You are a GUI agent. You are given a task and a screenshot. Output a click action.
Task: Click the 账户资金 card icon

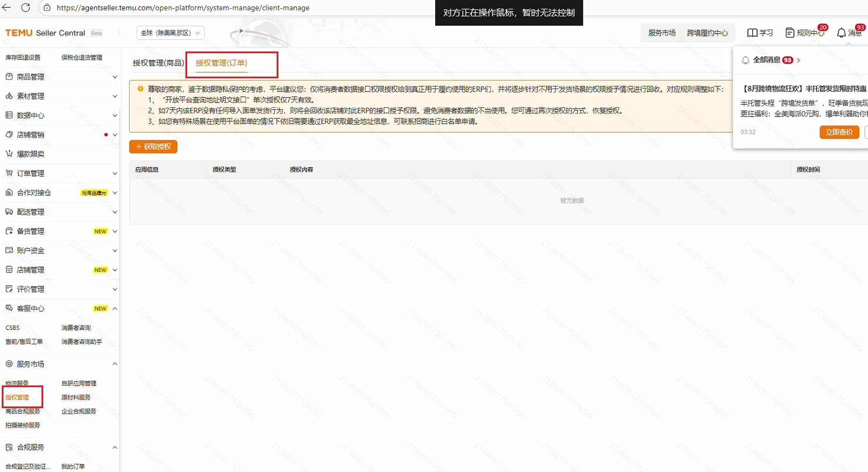(x=9, y=250)
